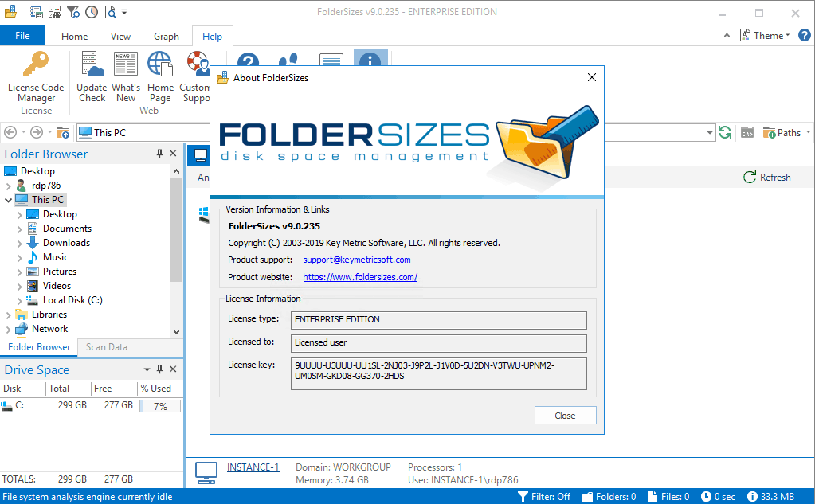
Task: Open the quick access toolbar customize arrow
Action: [124, 11]
